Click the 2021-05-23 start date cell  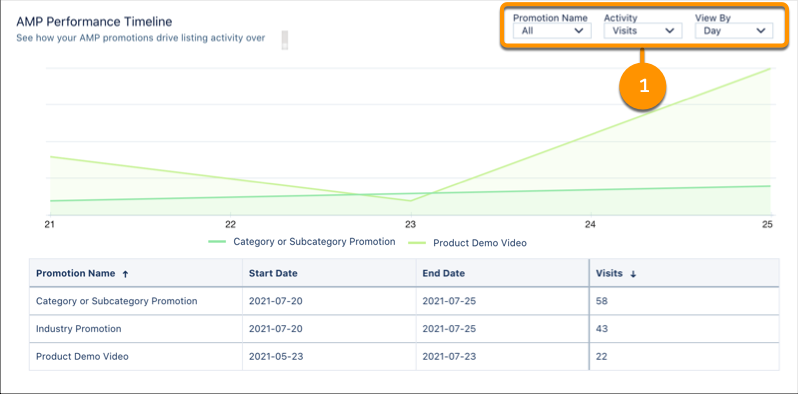click(x=329, y=356)
